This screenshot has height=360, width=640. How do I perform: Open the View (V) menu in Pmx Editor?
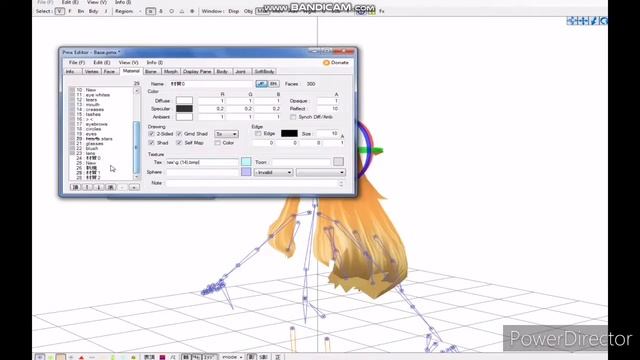pos(128,62)
